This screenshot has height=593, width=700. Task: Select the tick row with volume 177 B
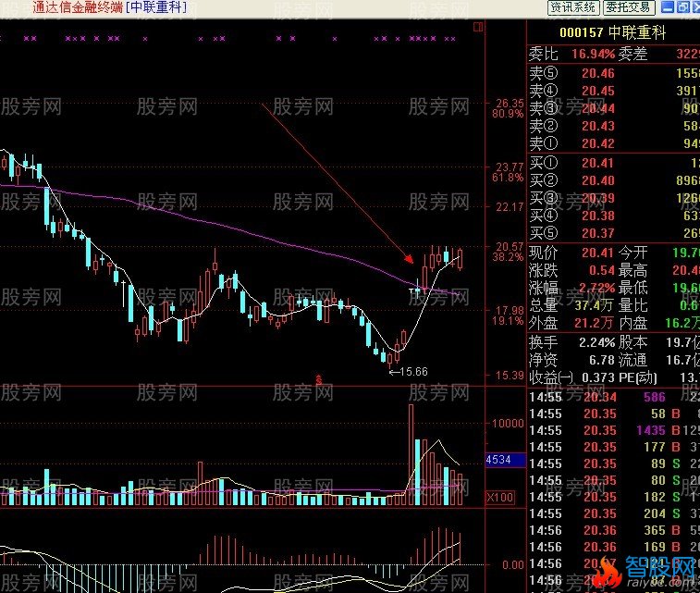point(614,447)
